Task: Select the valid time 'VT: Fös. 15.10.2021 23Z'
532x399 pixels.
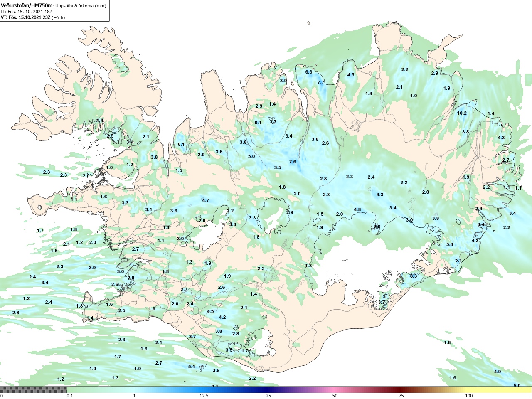Action: (26, 17)
